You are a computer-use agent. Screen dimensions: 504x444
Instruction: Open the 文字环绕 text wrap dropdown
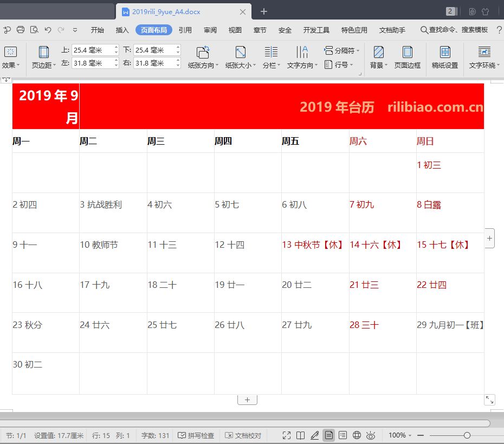(x=484, y=57)
